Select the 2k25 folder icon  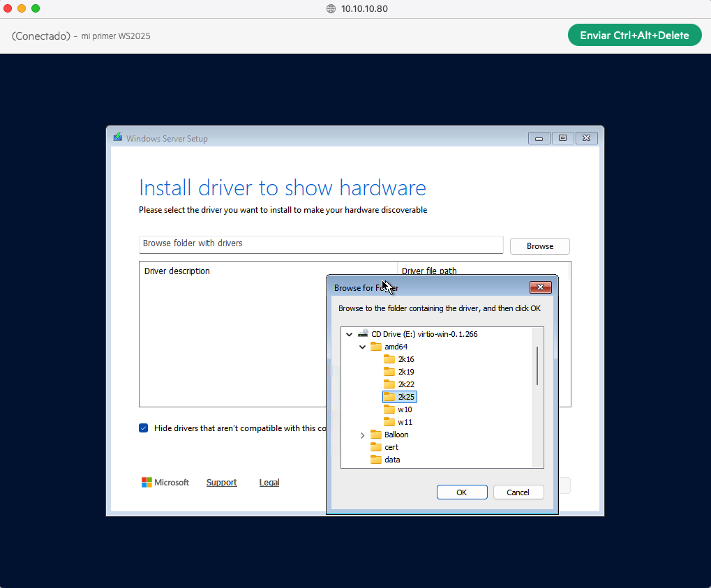point(390,396)
